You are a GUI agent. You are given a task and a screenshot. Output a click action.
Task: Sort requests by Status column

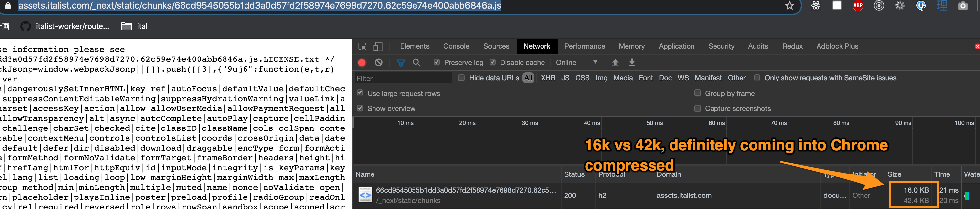[578, 174]
